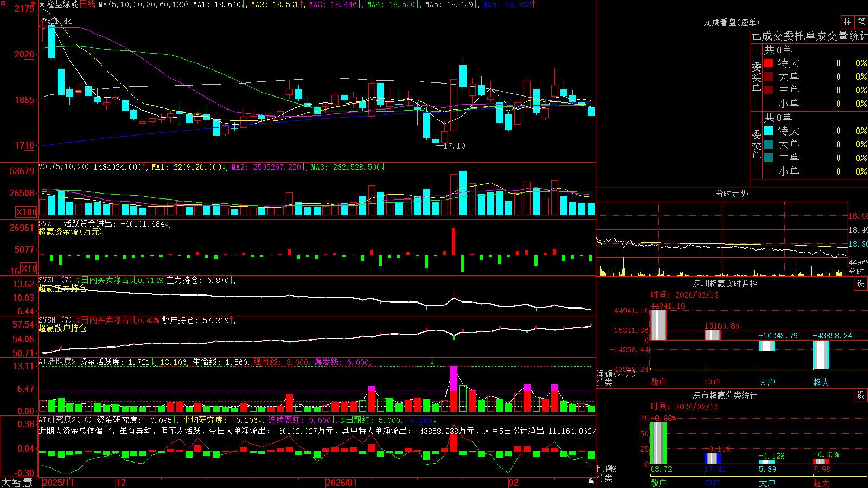Click the 深市超赢分类统计 panel title

tap(725, 395)
